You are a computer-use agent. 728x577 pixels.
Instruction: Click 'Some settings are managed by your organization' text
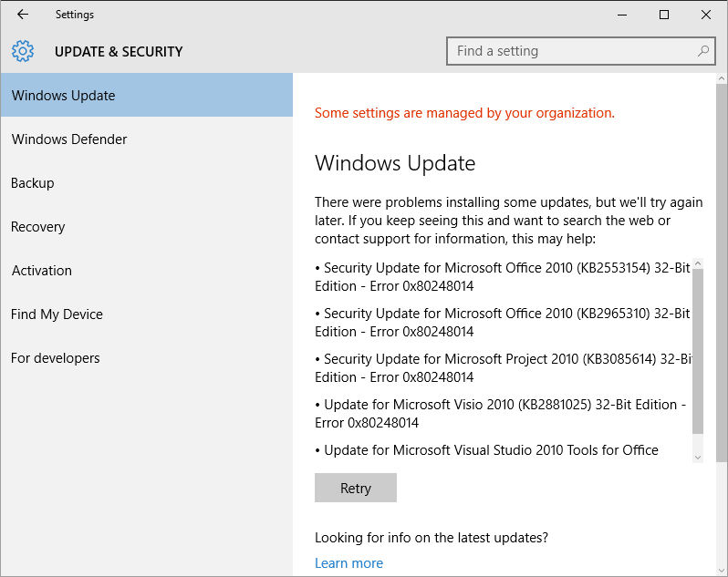point(464,113)
